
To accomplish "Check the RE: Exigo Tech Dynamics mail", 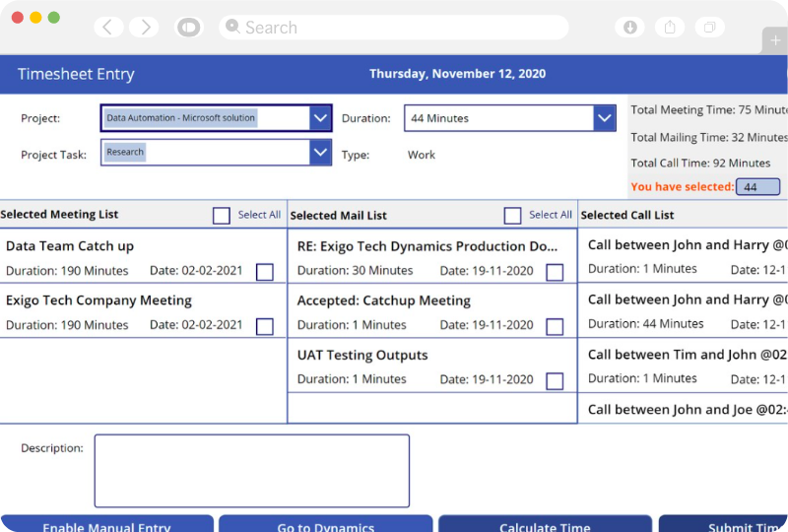I will pos(555,272).
